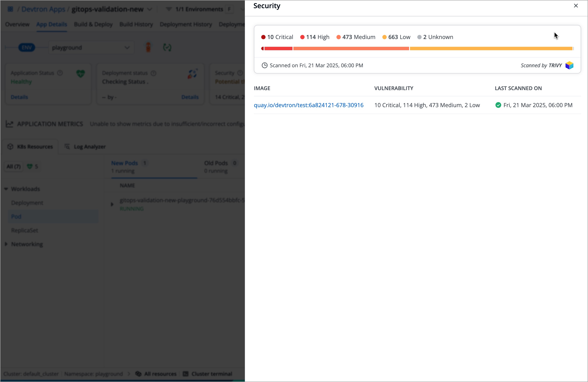The width and height of the screenshot is (588, 382).
Task: Expand the gitops-validation-new-playground pod row
Action: [112, 204]
